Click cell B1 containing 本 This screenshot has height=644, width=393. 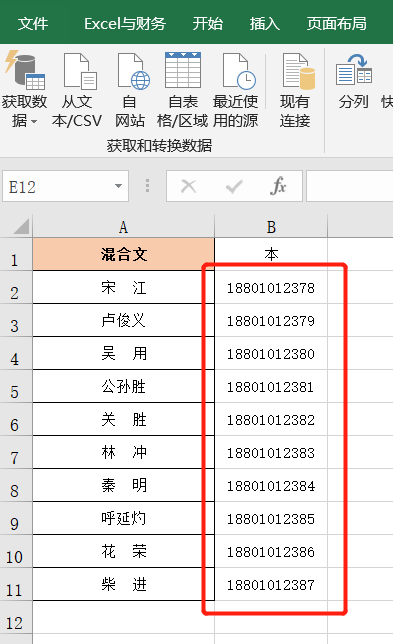click(271, 254)
